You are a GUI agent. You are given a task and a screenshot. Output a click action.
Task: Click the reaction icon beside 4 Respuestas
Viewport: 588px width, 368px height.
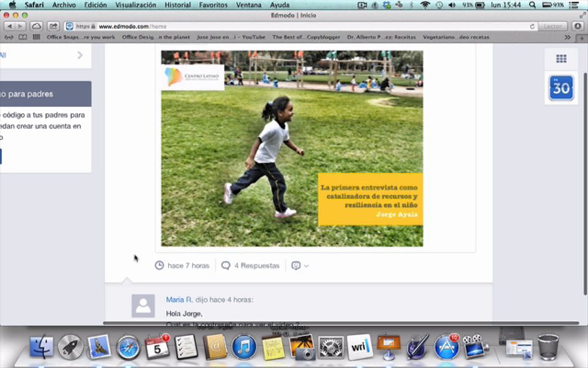coord(296,265)
